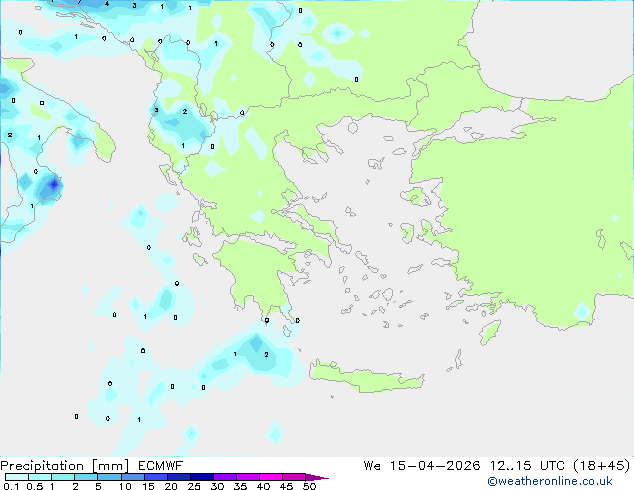The height and width of the screenshot is (490, 634).
Task: Click the 'Precipitation [mm]' title text
Action: pos(65,466)
